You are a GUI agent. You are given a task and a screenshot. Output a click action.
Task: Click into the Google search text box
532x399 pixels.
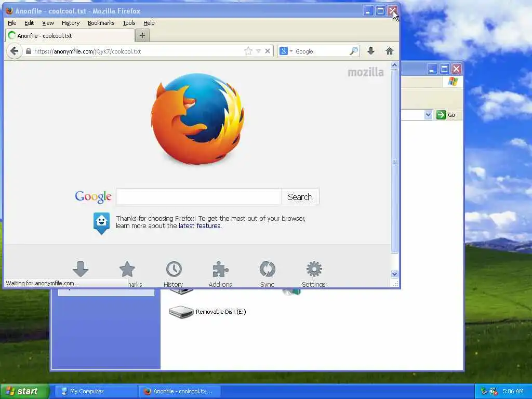pyautogui.click(x=199, y=197)
